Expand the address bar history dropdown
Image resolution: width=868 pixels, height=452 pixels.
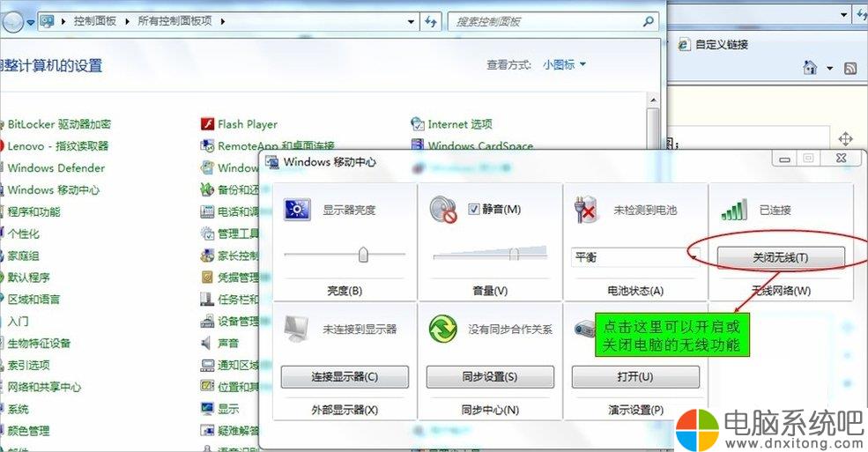coord(411,21)
